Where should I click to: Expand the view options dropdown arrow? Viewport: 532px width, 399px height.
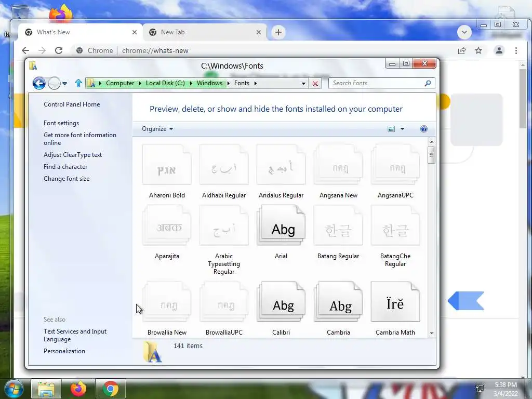[x=402, y=129]
